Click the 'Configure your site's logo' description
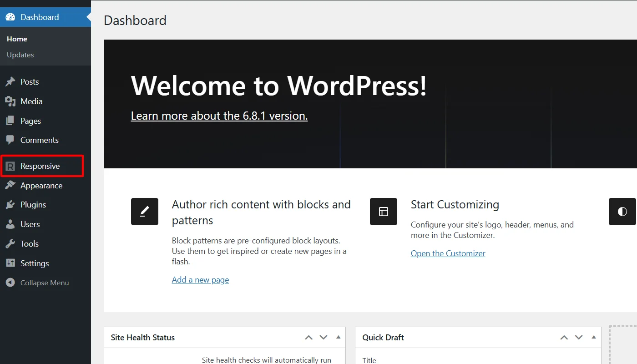This screenshot has width=637, height=364. pyautogui.click(x=492, y=230)
